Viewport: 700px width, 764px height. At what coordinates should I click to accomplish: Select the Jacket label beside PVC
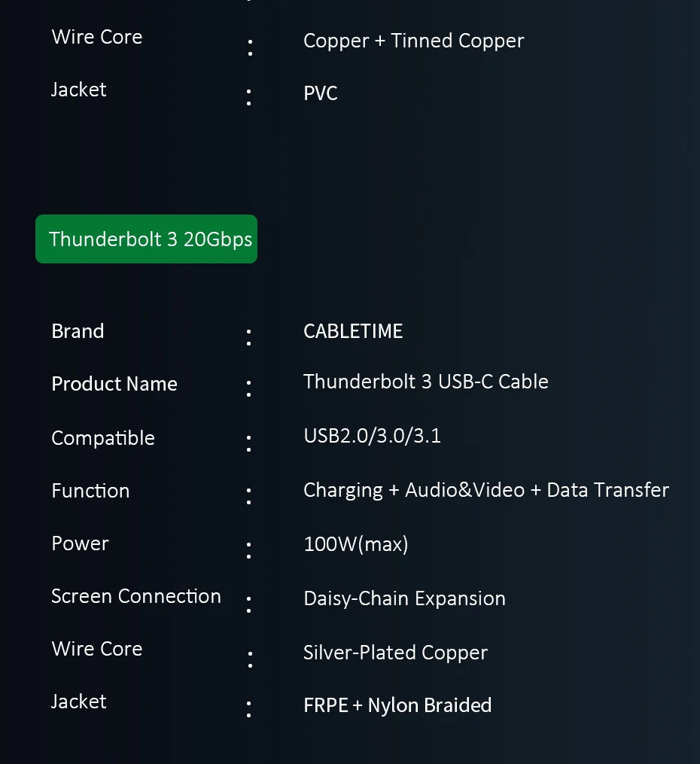click(x=78, y=90)
